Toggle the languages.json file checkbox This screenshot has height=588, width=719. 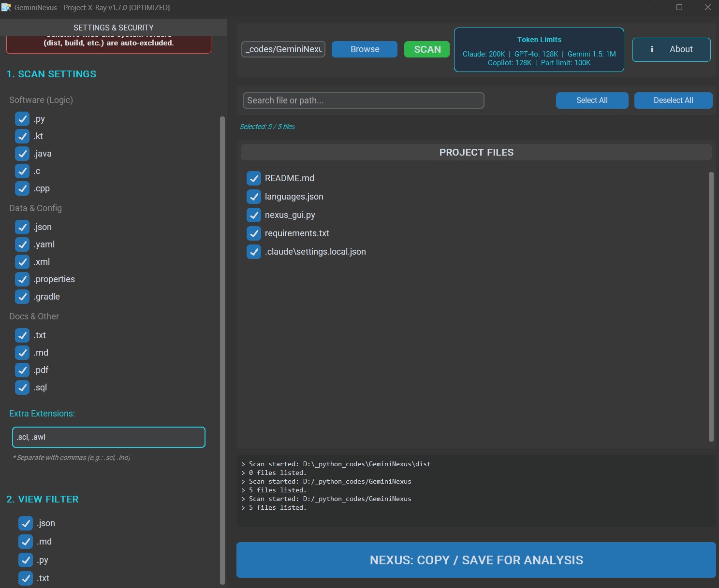pyautogui.click(x=254, y=197)
